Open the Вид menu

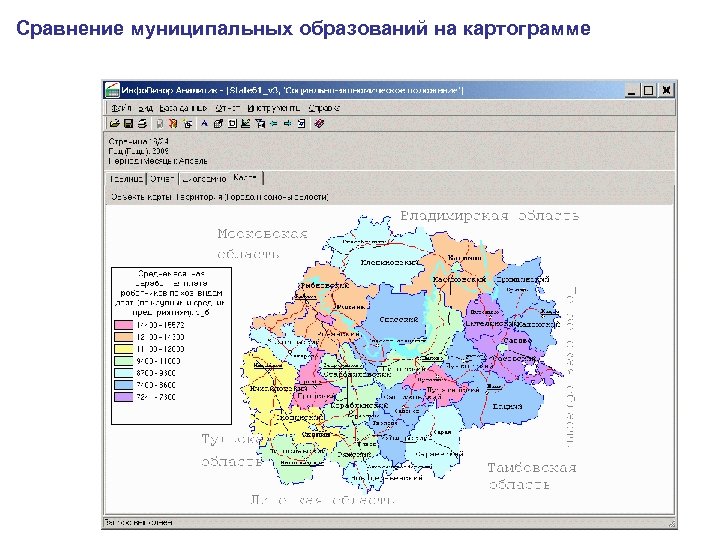(x=145, y=108)
